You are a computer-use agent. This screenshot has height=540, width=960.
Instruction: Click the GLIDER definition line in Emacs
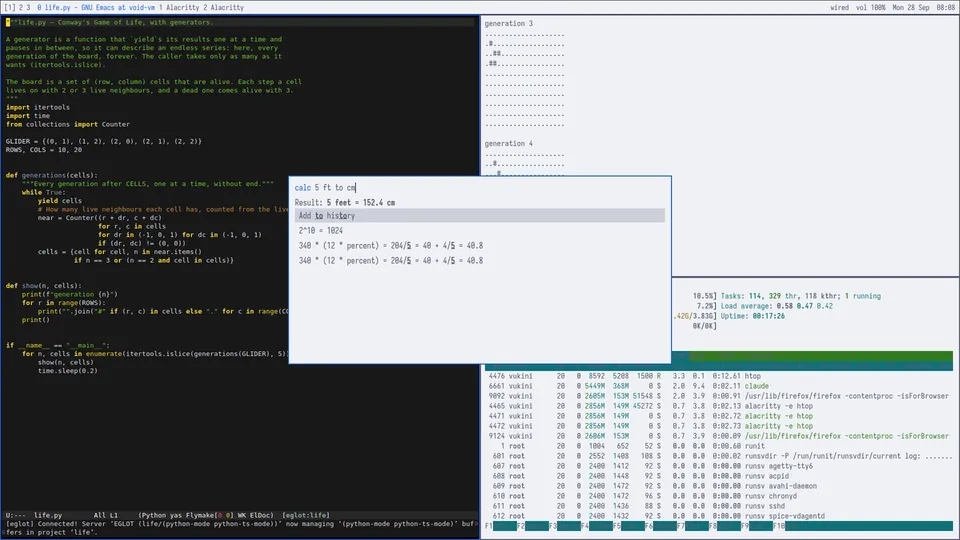click(103, 141)
